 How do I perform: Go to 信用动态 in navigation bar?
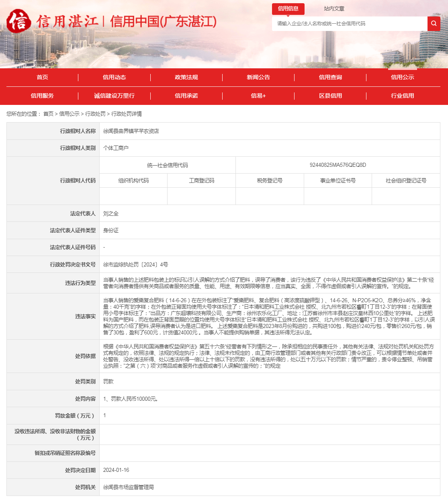point(114,77)
